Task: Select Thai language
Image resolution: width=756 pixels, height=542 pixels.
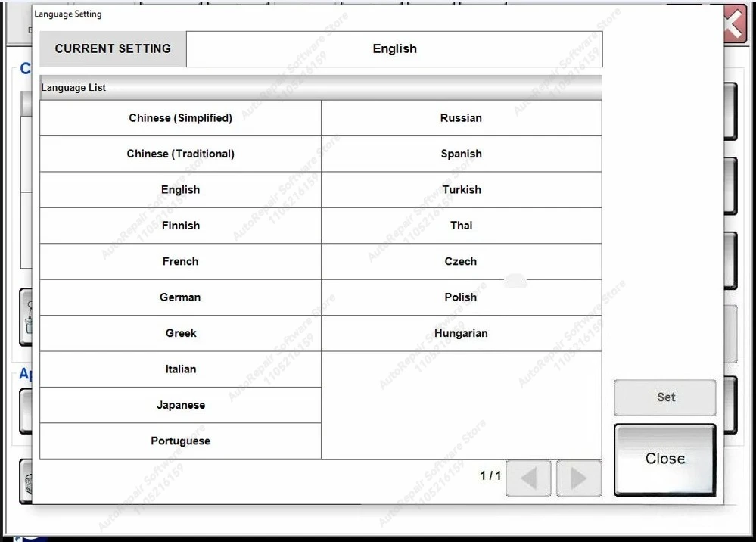Action: click(461, 225)
